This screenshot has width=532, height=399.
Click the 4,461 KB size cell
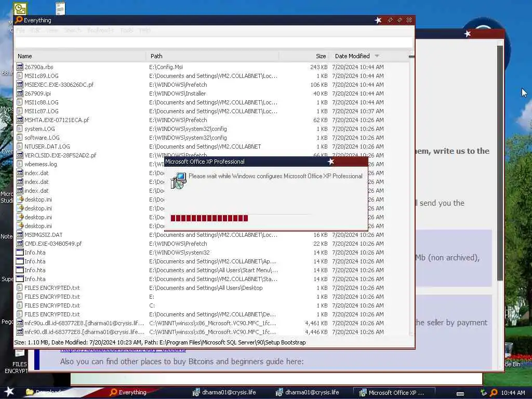[316, 323]
